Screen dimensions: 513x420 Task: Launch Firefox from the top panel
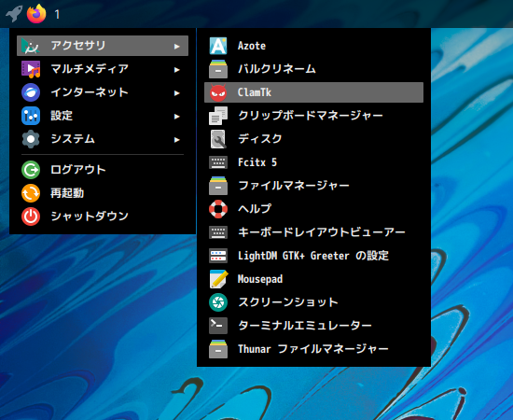click(36, 14)
